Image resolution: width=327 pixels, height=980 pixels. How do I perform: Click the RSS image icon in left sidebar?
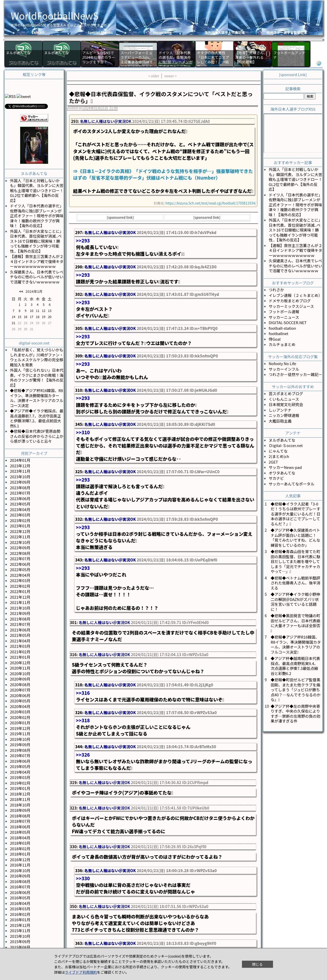click(10, 96)
